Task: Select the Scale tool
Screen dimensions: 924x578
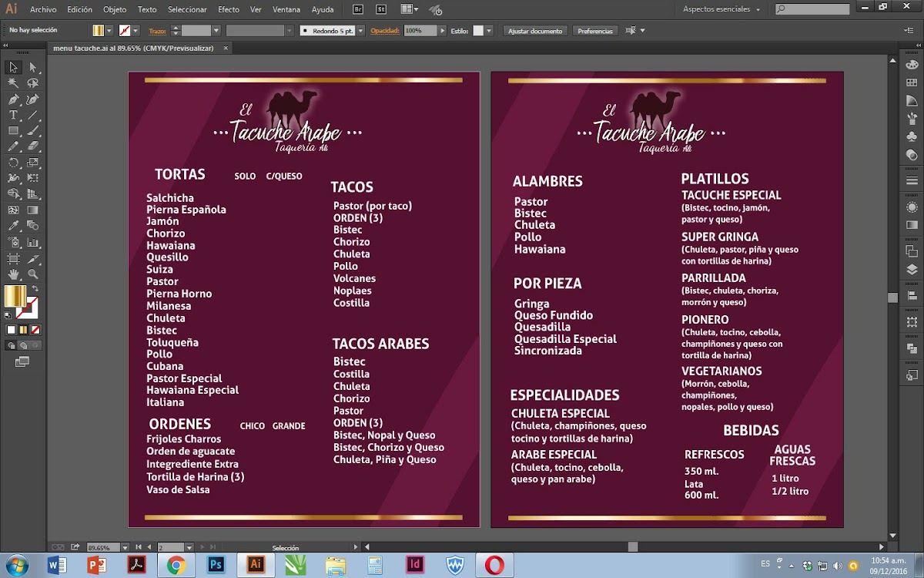Action: 33,163
